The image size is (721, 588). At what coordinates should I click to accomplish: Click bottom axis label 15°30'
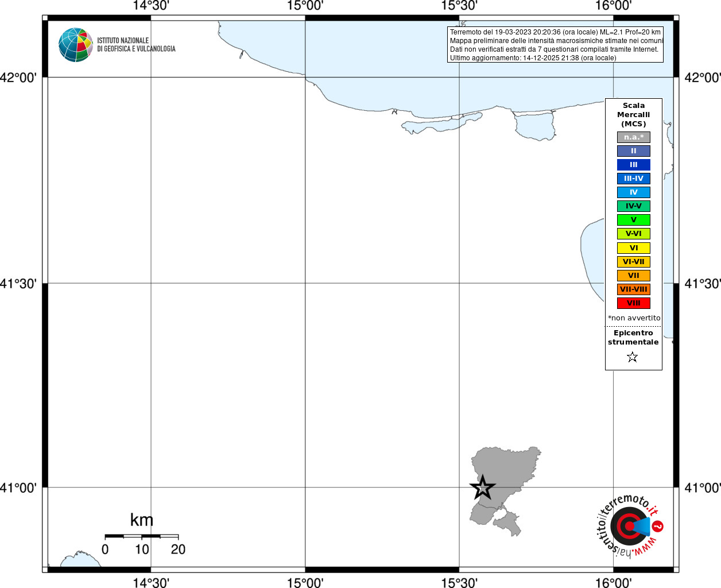(x=459, y=583)
